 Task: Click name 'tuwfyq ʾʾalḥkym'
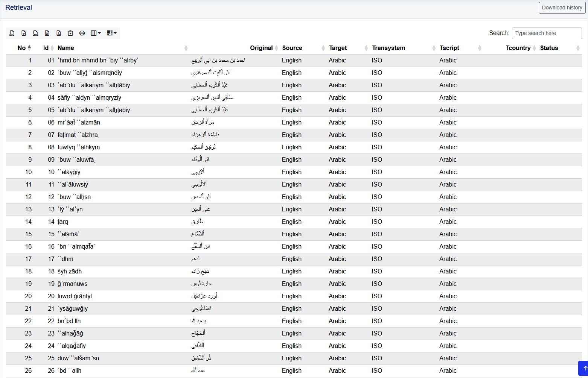79,147
